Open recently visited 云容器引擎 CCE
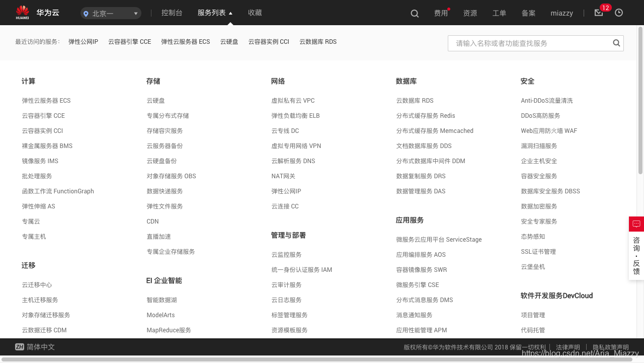The height and width of the screenshot is (363, 644). pos(129,42)
